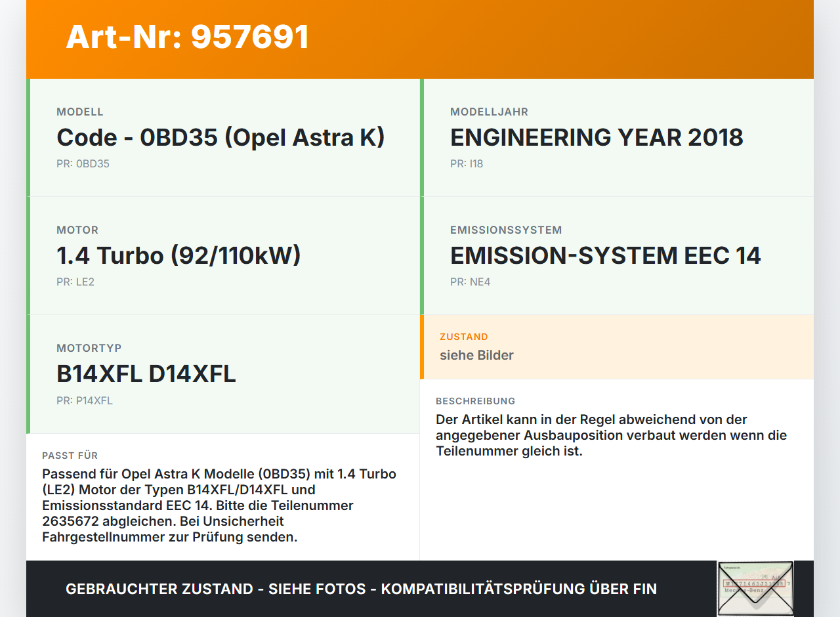
Task: Select the B14XFL D14XFL motor type
Action: click(x=146, y=373)
